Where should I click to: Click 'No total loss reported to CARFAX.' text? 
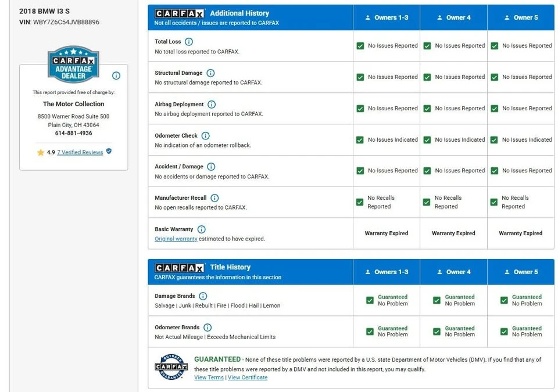tap(197, 52)
